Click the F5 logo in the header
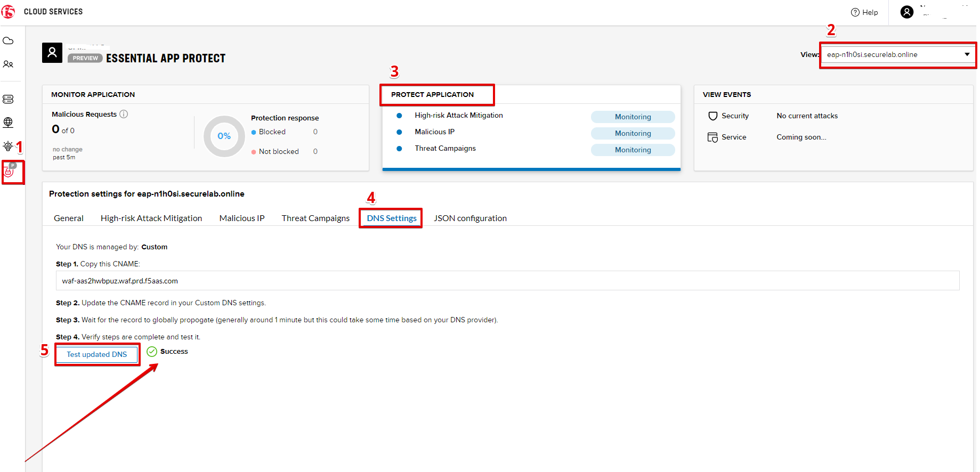The height and width of the screenshot is (472, 980). (8, 11)
